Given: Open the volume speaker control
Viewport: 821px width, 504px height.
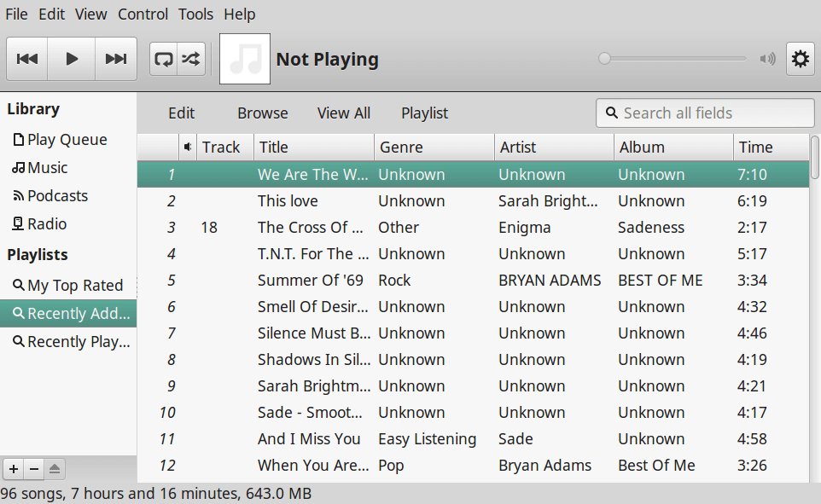Looking at the screenshot, I should (x=767, y=59).
